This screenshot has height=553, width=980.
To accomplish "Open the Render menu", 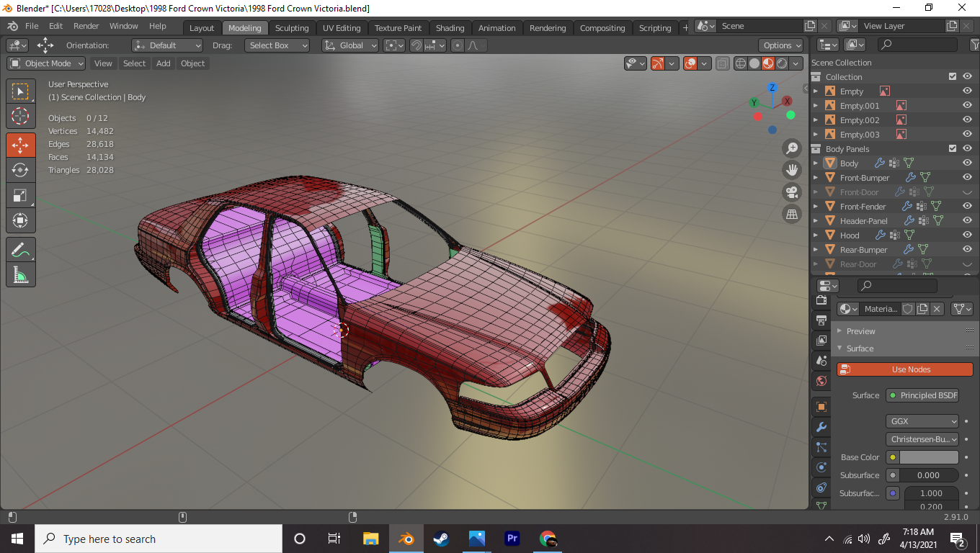I will click(86, 26).
